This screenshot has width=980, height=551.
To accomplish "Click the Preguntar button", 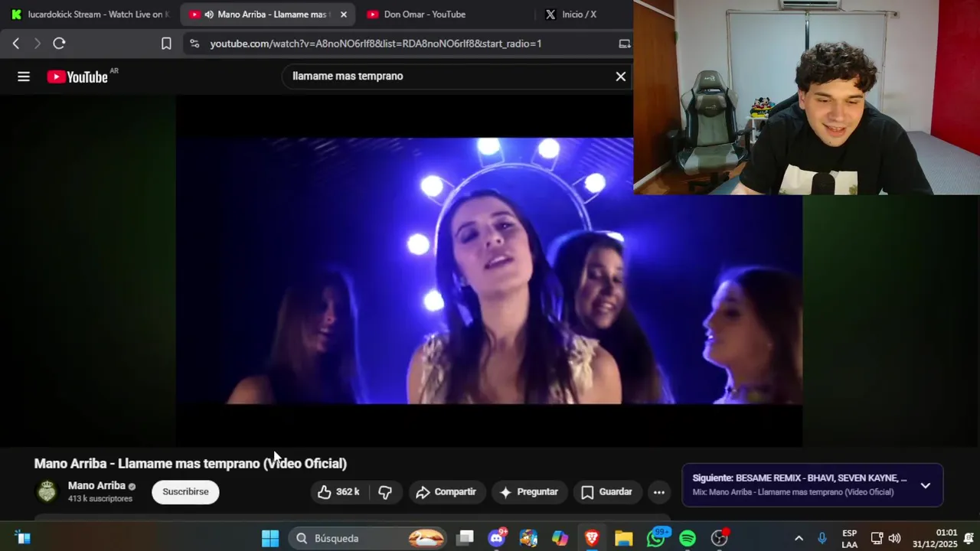I will tap(529, 492).
